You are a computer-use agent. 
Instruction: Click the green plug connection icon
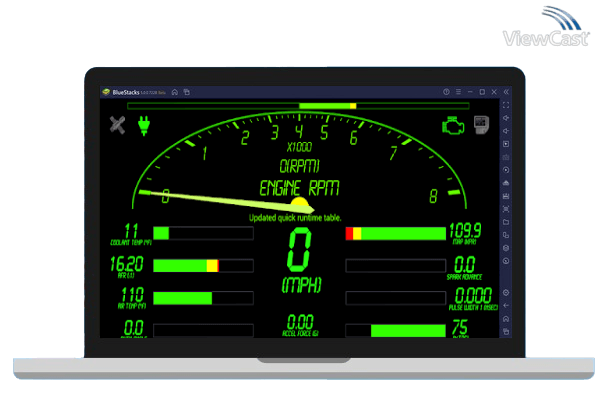click(x=142, y=125)
